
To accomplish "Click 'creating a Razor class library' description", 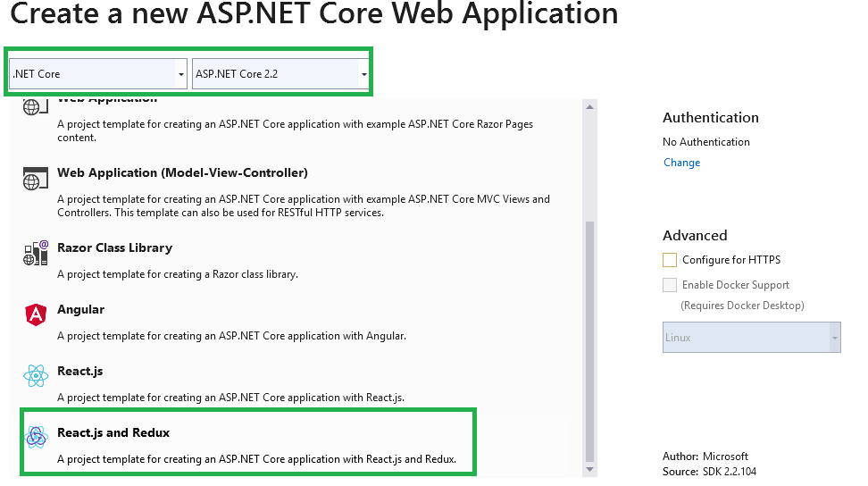I will [178, 274].
